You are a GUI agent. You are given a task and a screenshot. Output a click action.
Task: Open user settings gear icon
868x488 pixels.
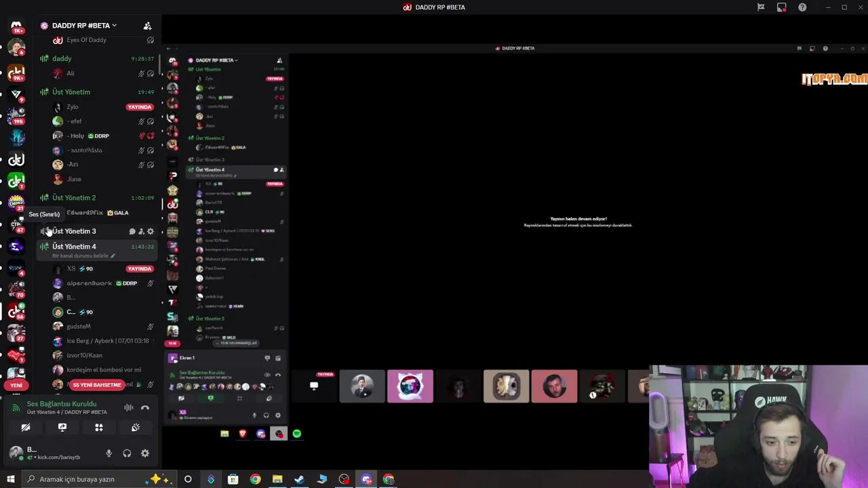144,453
